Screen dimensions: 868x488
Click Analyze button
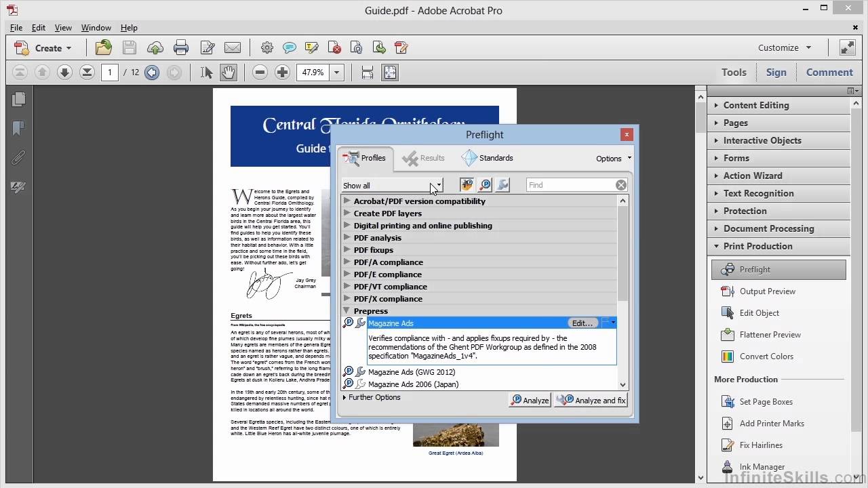click(x=530, y=400)
